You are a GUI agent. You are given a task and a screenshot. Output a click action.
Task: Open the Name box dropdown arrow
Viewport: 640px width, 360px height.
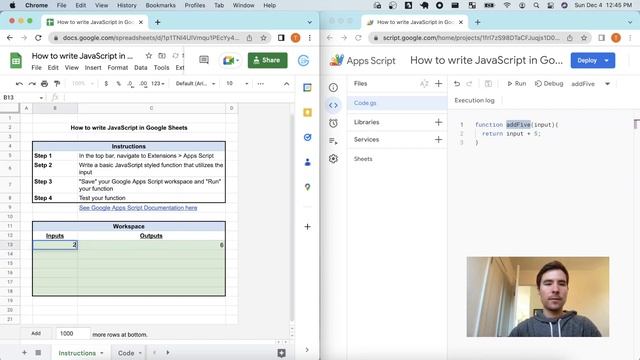[41, 98]
